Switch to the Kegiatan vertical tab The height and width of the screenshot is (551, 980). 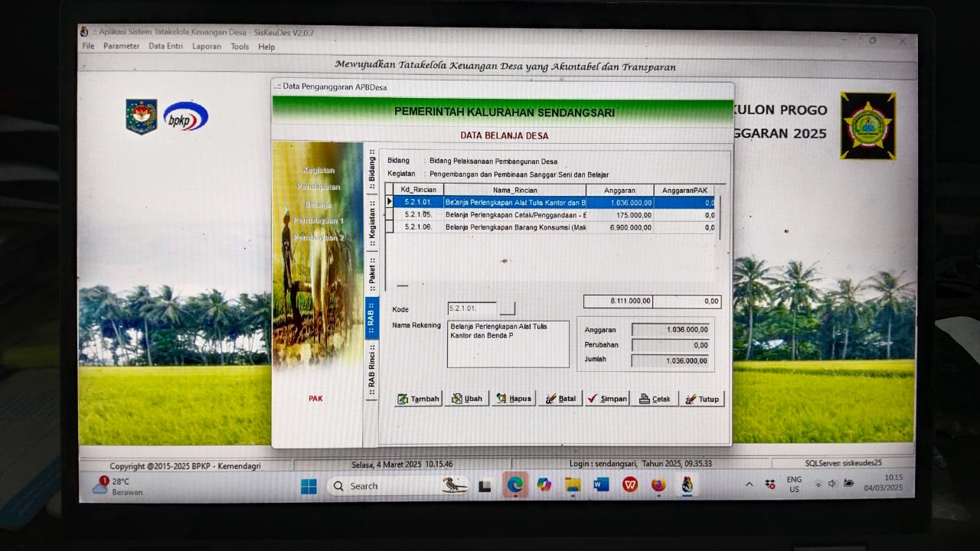click(x=371, y=223)
